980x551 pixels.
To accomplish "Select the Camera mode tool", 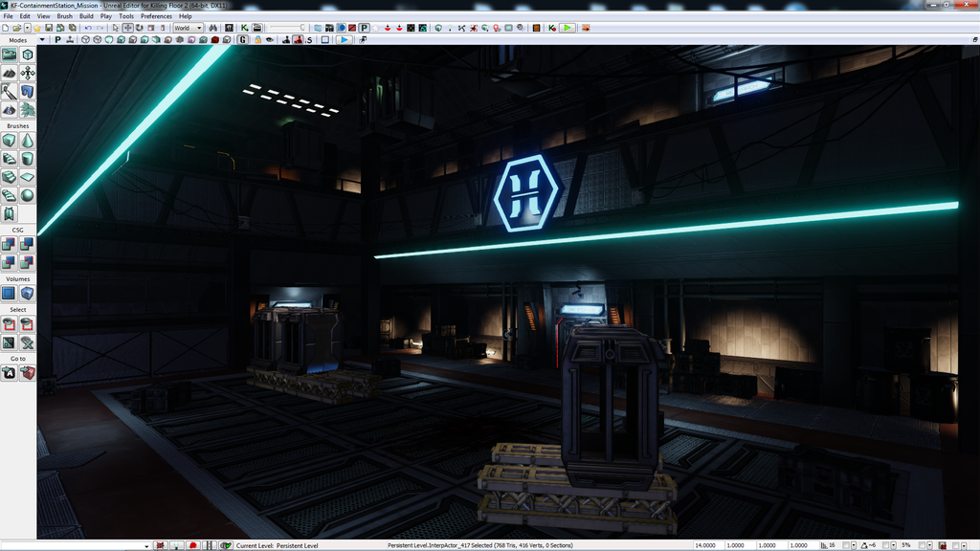I will tap(9, 55).
